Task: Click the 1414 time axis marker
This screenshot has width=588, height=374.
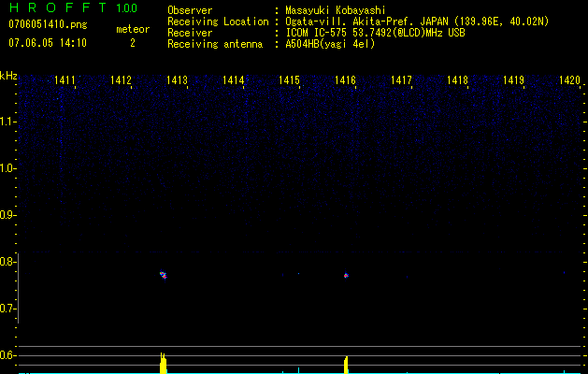Action: pos(234,80)
